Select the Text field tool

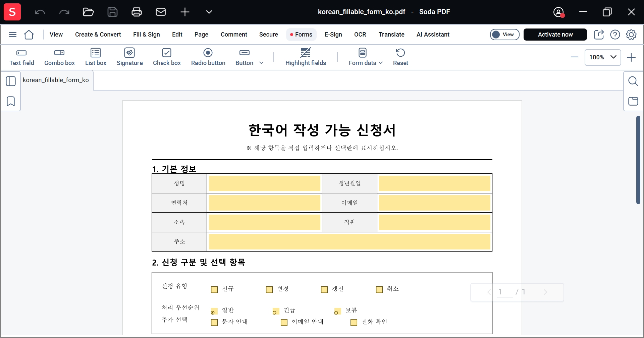pos(22,57)
